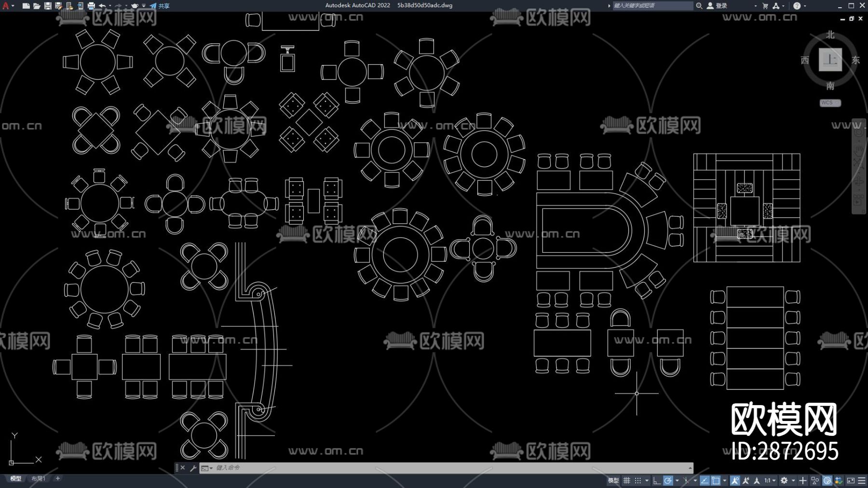This screenshot has height=488, width=868.
Task: Open an existing drawing file
Action: coord(37,6)
